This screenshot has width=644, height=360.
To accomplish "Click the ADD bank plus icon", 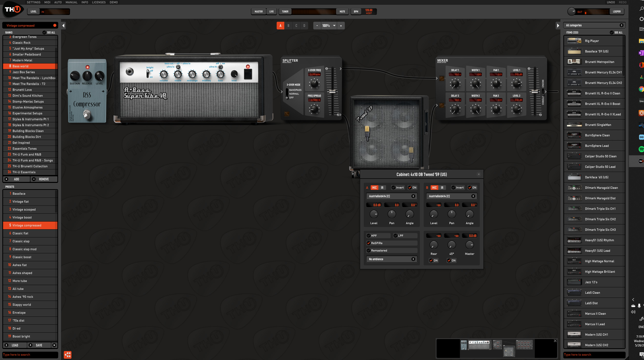I will [6, 179].
